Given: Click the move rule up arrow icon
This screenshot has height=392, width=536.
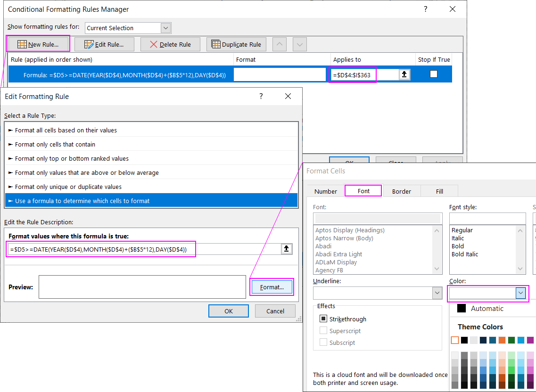Looking at the screenshot, I should point(279,43).
